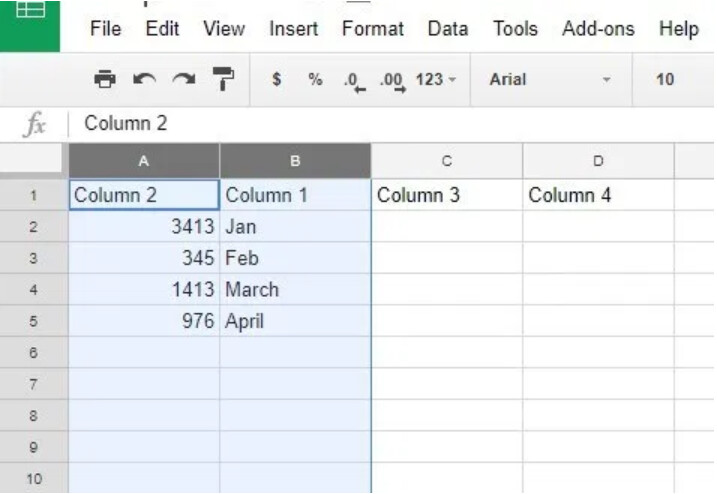This screenshot has width=717, height=494.
Task: Click the Print icon in toolbar
Action: [x=105, y=79]
